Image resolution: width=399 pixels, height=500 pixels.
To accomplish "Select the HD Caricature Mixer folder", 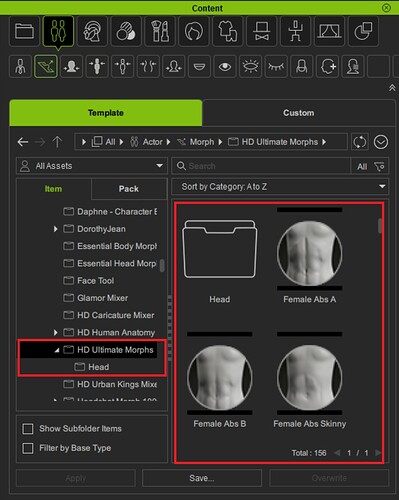I will 109,315.
